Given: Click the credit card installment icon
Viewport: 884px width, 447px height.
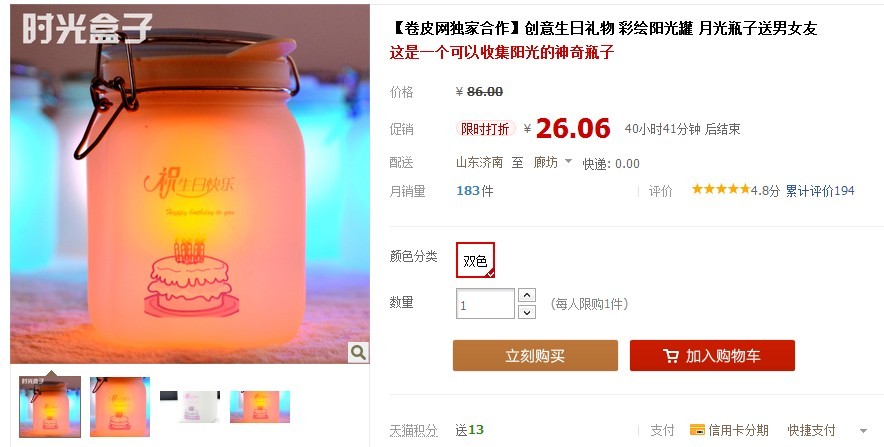Looking at the screenshot, I should pos(697,430).
